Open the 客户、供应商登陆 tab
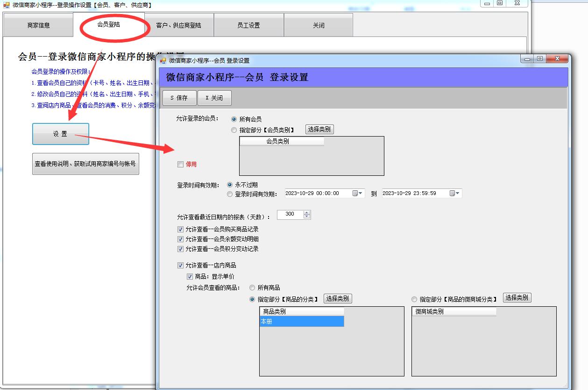 tap(179, 25)
